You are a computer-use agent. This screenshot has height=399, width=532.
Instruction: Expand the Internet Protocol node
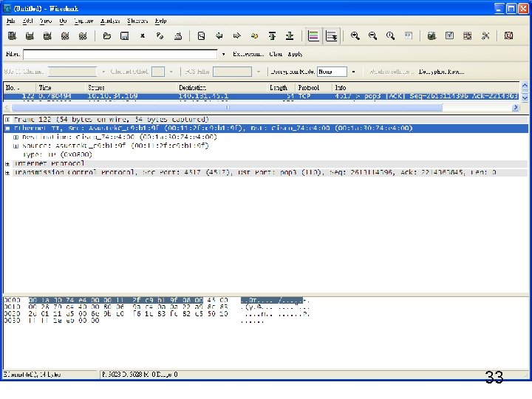pos(7,163)
